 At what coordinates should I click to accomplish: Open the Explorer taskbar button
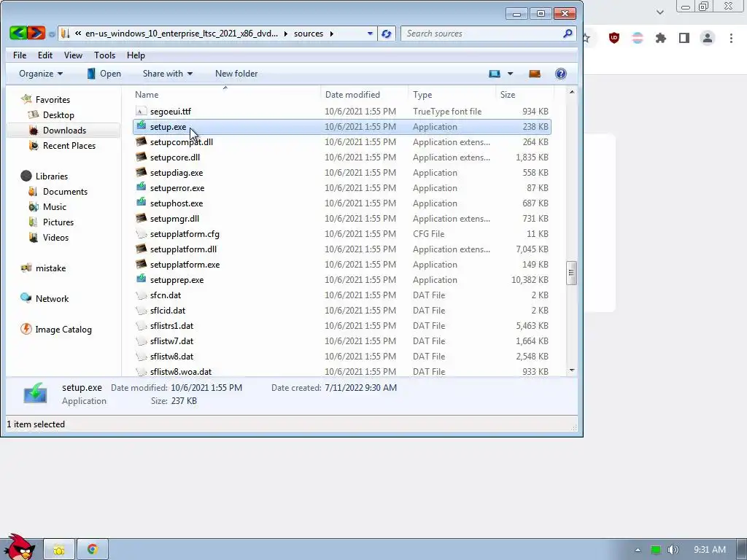tap(59, 550)
